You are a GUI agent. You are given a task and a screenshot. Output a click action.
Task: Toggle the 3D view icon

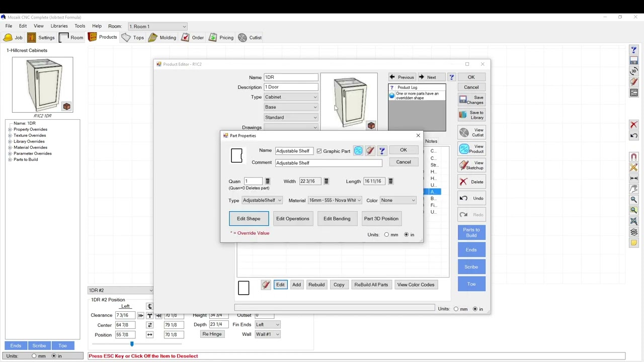click(x=634, y=71)
